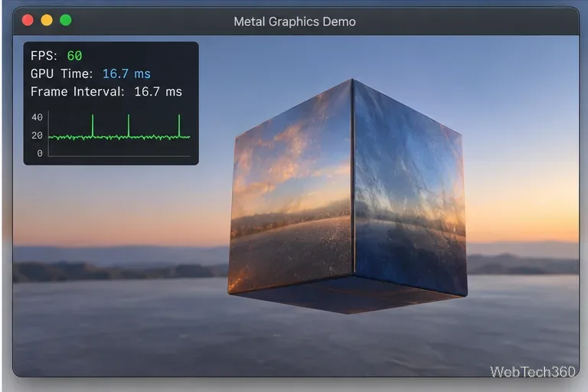Click the reflective 3D cube
The image size is (588, 392).
(x=348, y=197)
